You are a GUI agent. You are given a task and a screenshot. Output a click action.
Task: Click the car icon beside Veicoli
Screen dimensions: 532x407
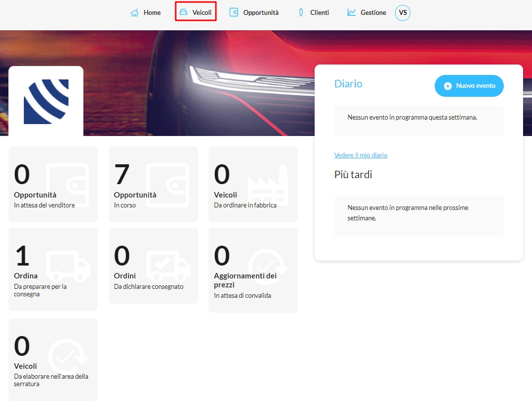pyautogui.click(x=183, y=12)
